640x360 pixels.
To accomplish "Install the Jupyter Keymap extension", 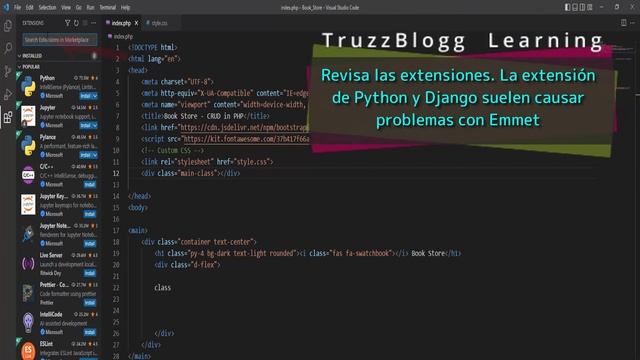I will pyautogui.click(x=90, y=214).
